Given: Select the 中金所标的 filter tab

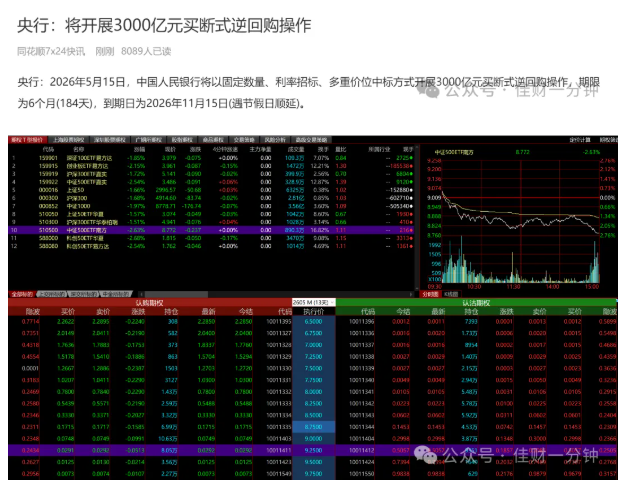Looking at the screenshot, I should click(116, 294).
